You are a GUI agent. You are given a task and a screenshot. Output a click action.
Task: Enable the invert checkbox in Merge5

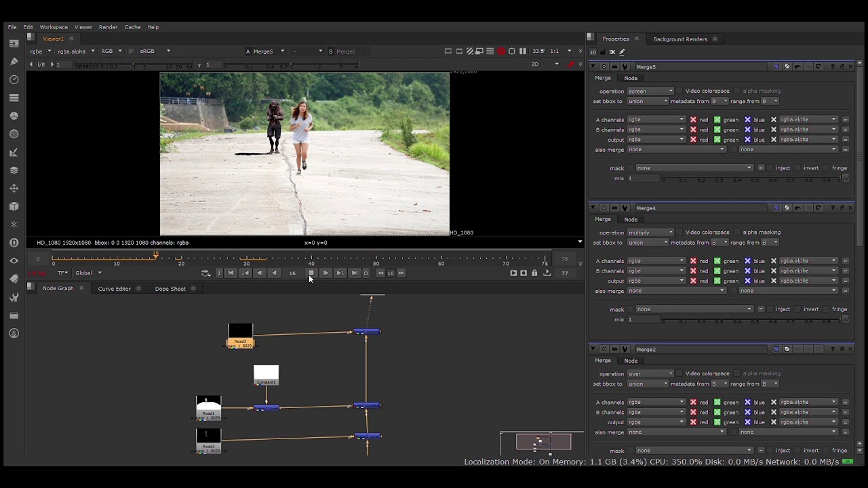coord(798,168)
